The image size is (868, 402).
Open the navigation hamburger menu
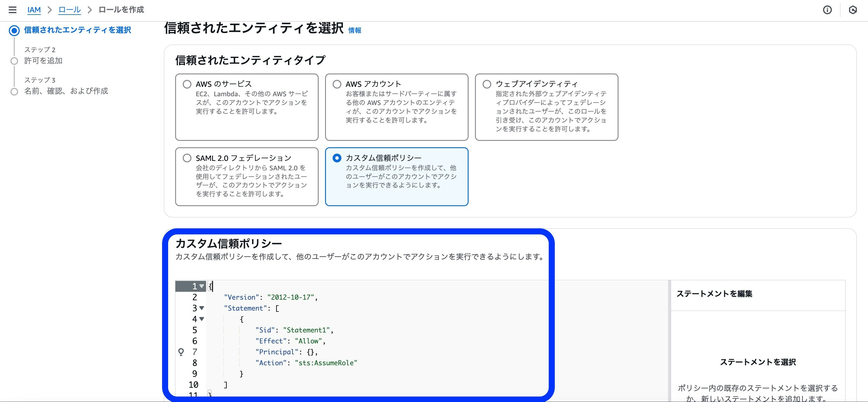[x=12, y=10]
